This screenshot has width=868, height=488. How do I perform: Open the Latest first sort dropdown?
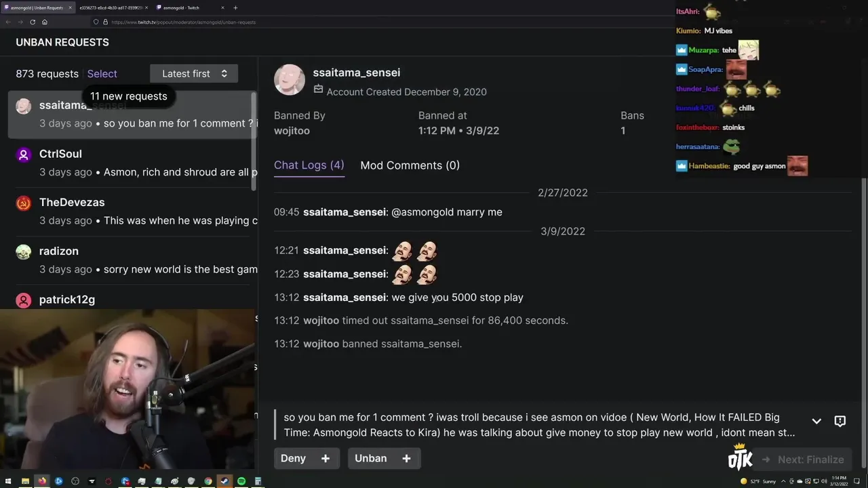pyautogui.click(x=194, y=74)
